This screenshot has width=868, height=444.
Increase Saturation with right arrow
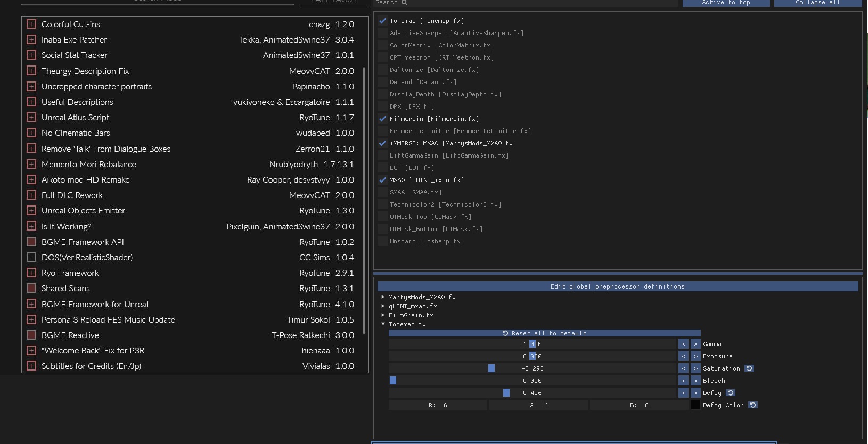click(695, 368)
